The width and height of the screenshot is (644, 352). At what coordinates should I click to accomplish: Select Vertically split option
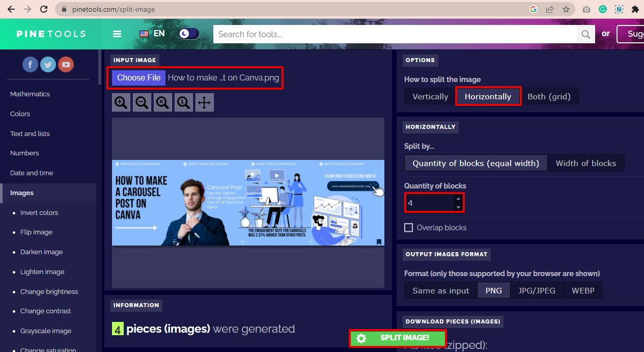(x=430, y=96)
